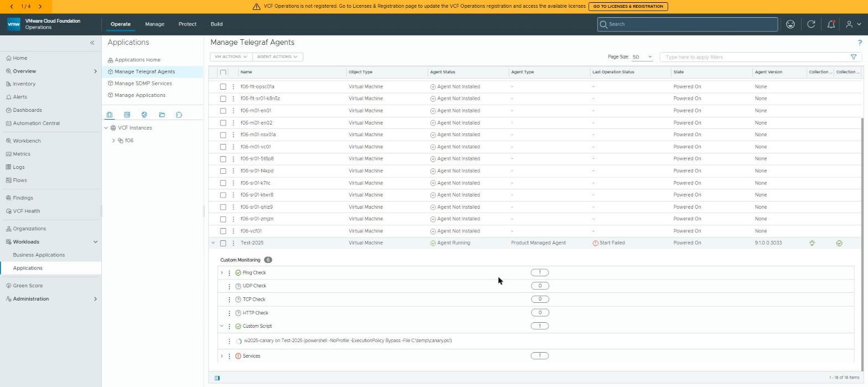Open actions menu for Test-2025 row
868x387 pixels.
233,243
